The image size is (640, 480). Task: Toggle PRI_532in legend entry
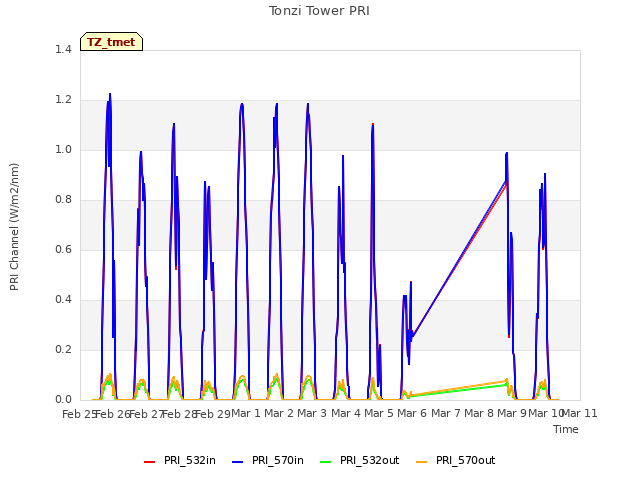tap(180, 460)
